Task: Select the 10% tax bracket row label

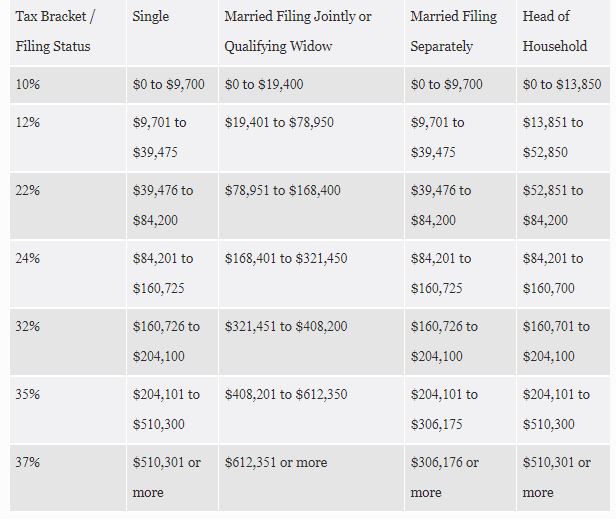Action: (28, 84)
